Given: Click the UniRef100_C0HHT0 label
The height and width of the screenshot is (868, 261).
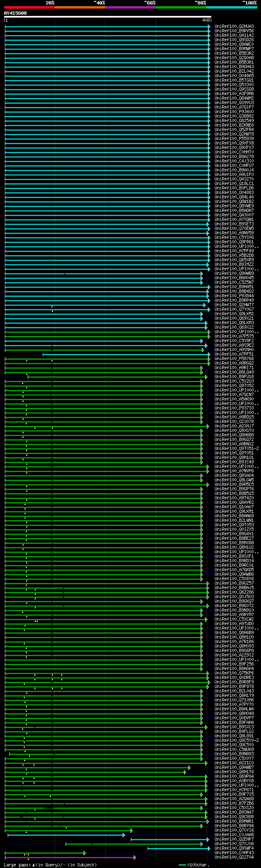Looking at the screenshot, I should coord(234,152).
